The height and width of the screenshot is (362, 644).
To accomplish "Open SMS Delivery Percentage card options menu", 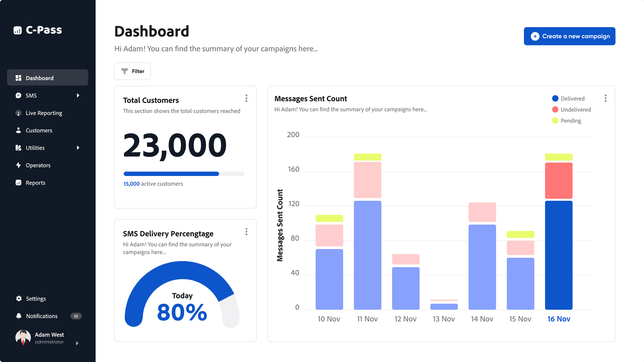I will [246, 232].
